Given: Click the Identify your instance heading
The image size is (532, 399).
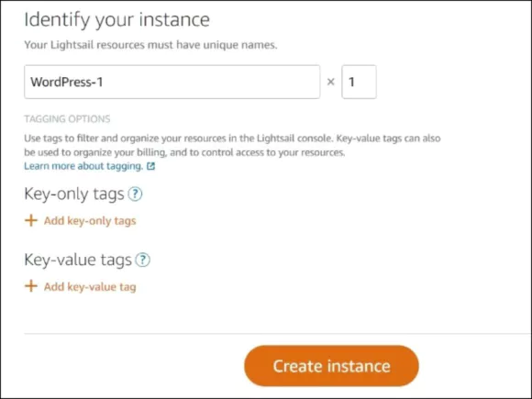Looking at the screenshot, I should 116,19.
